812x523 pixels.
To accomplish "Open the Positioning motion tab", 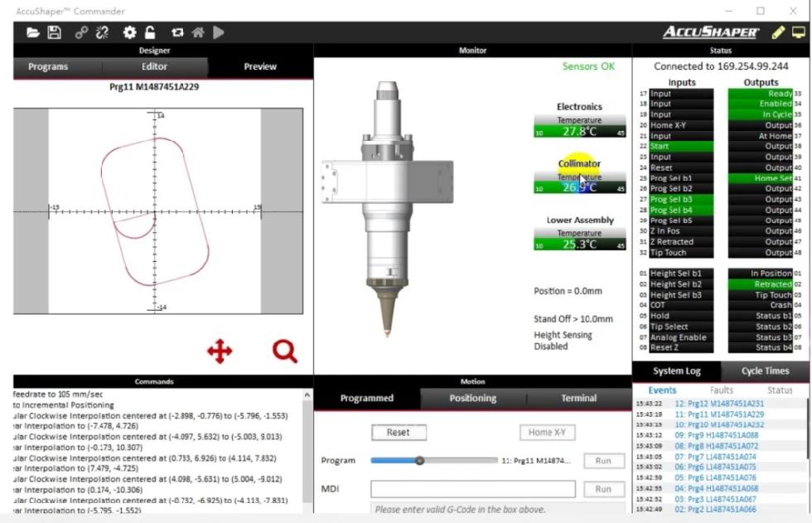I will pos(472,398).
